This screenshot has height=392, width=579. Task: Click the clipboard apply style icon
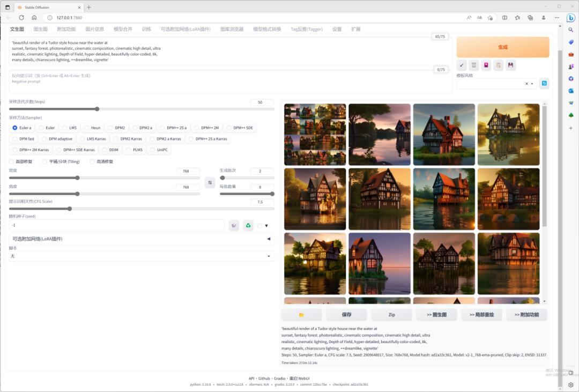(x=498, y=65)
